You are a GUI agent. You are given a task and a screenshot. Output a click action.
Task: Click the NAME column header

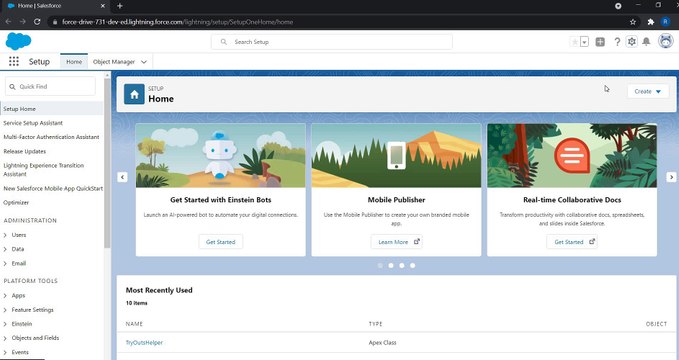click(134, 324)
